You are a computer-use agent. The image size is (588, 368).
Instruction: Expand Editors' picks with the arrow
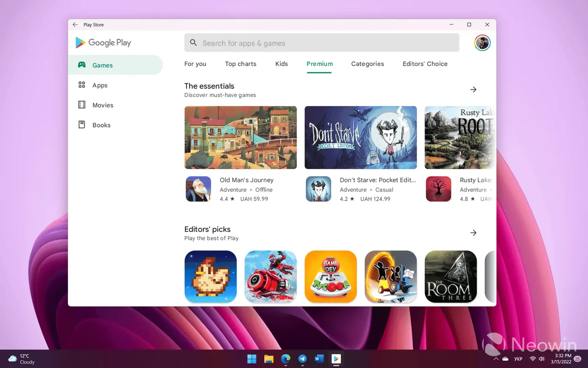click(473, 233)
